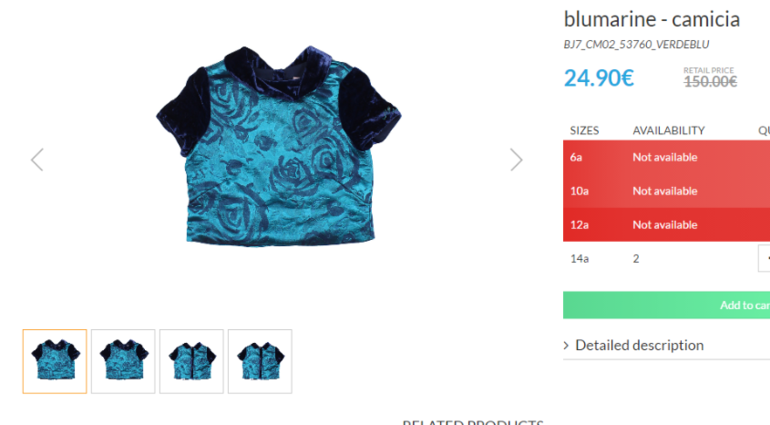Show next product image with right arrow
Image resolution: width=770 pixels, height=425 pixels.
coord(516,160)
